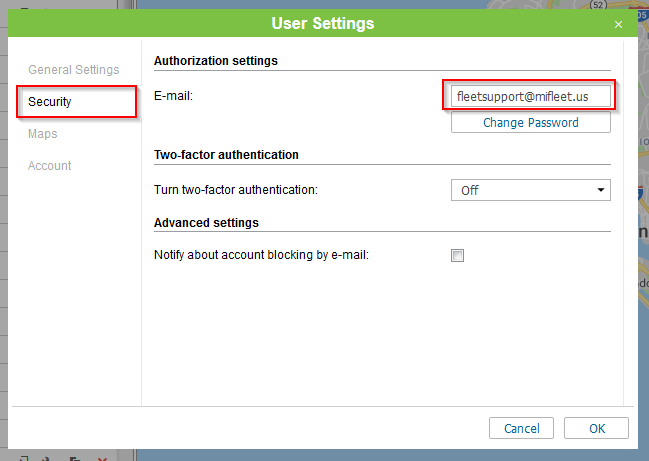
Task: Select the Security tab
Action: [x=50, y=102]
